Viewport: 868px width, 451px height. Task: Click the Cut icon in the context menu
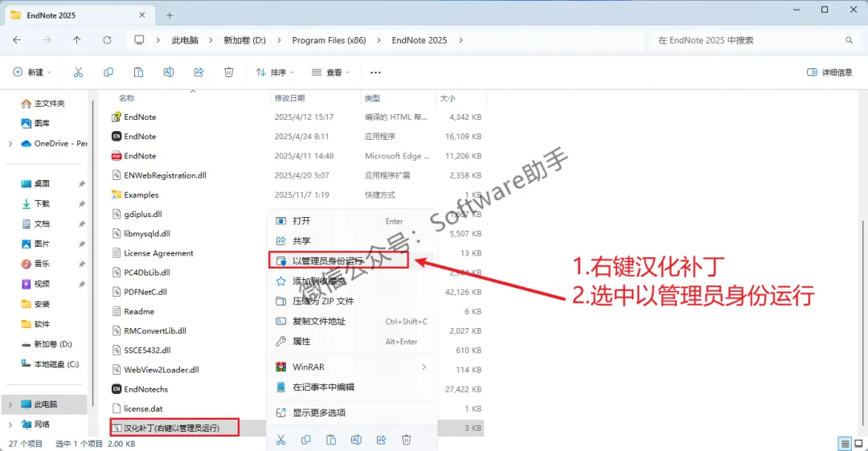280,440
